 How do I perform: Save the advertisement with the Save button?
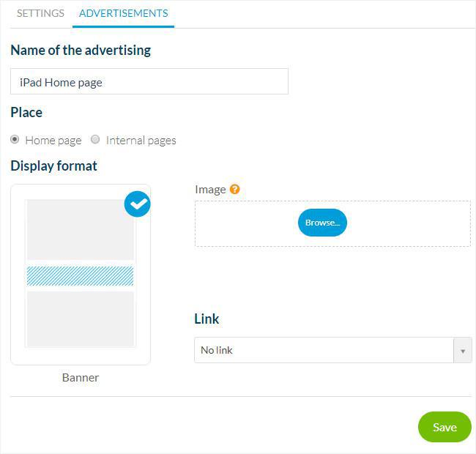click(x=445, y=427)
